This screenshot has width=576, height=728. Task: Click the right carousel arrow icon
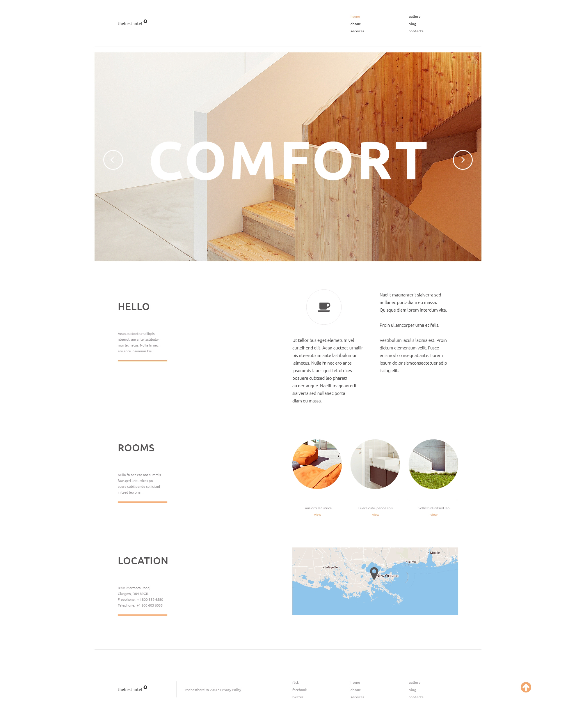point(462,160)
